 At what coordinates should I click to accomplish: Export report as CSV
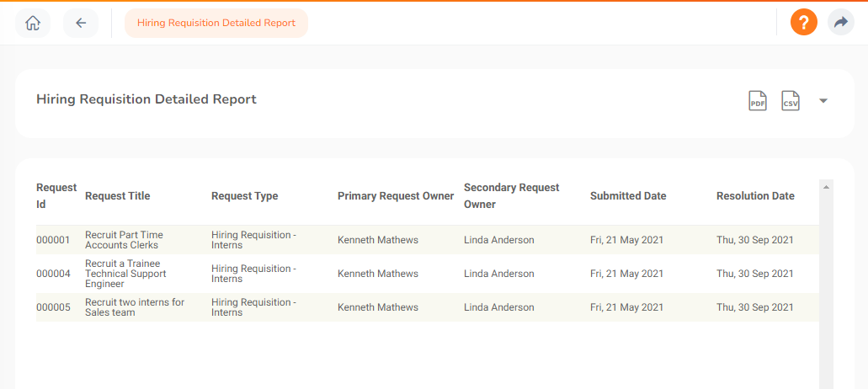pyautogui.click(x=790, y=101)
